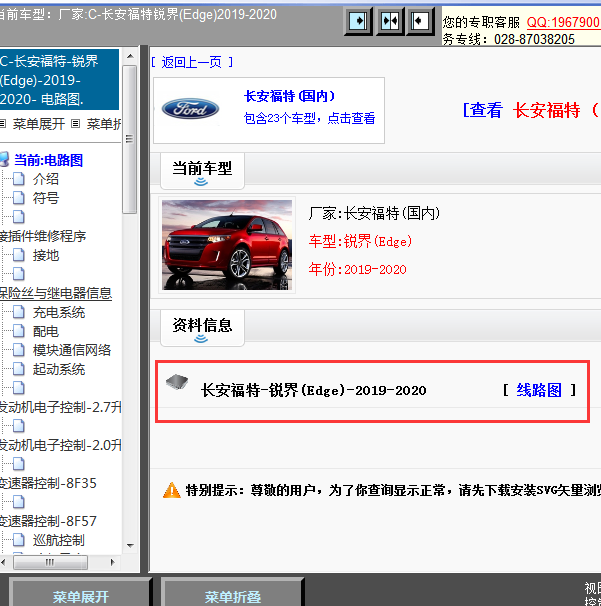Click the 长安福特-锐界(Edge)-2019-2020 entry title
This screenshot has height=606, width=601.
tap(313, 390)
